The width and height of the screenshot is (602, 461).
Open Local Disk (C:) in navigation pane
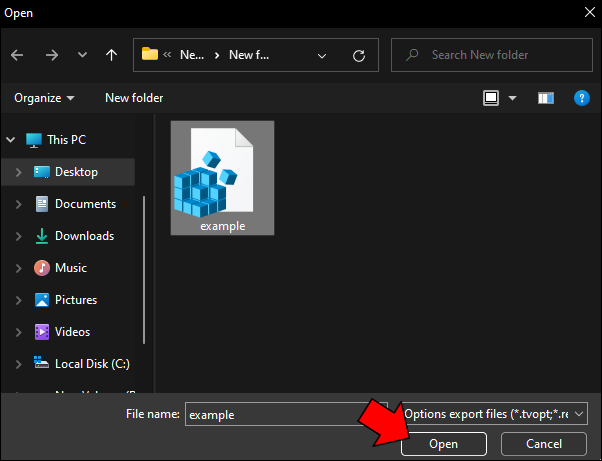(92, 364)
